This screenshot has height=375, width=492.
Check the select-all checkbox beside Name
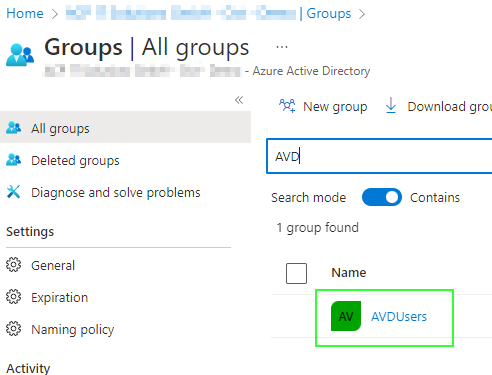[296, 273]
